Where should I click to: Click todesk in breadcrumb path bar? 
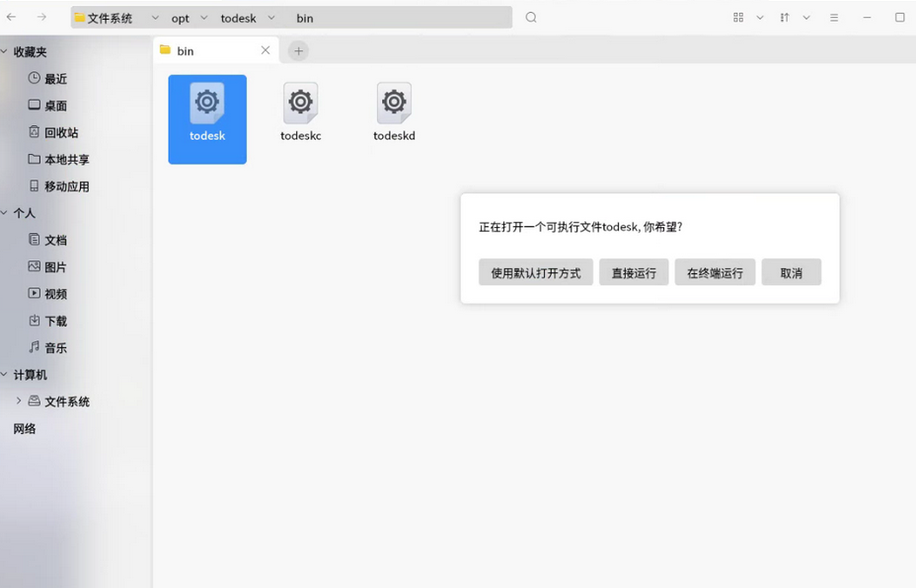pyautogui.click(x=237, y=17)
